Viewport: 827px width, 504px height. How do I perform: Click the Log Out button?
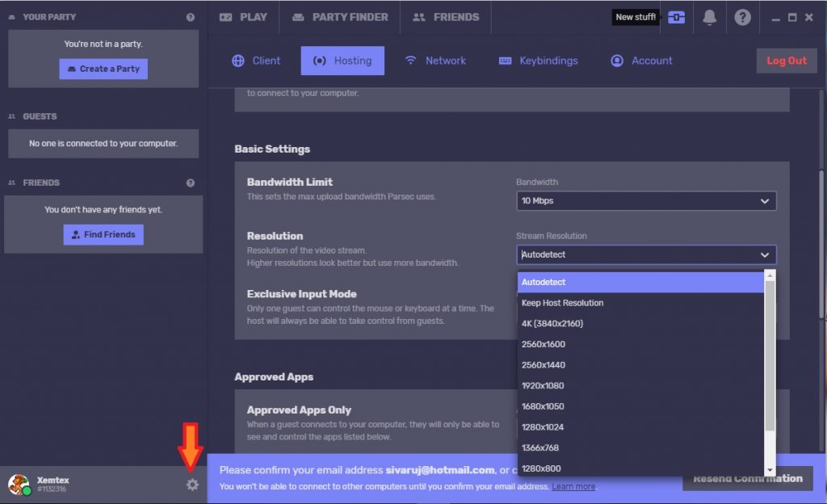787,61
